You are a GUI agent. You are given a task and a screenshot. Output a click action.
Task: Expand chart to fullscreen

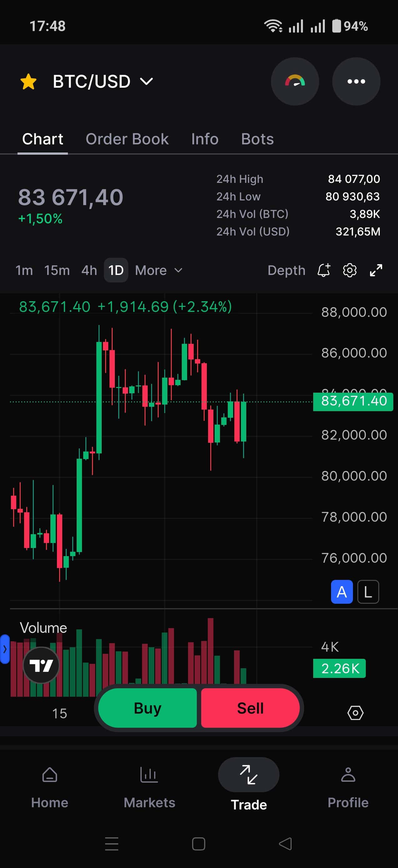tap(376, 270)
